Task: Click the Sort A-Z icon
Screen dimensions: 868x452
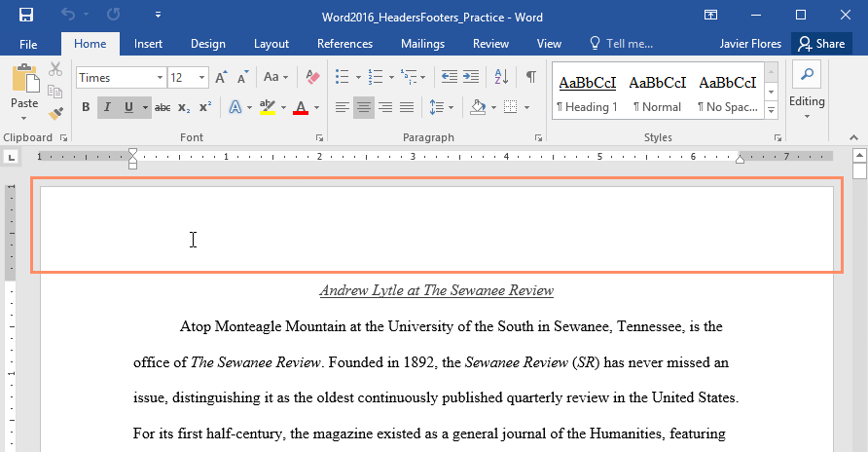Action: click(501, 77)
